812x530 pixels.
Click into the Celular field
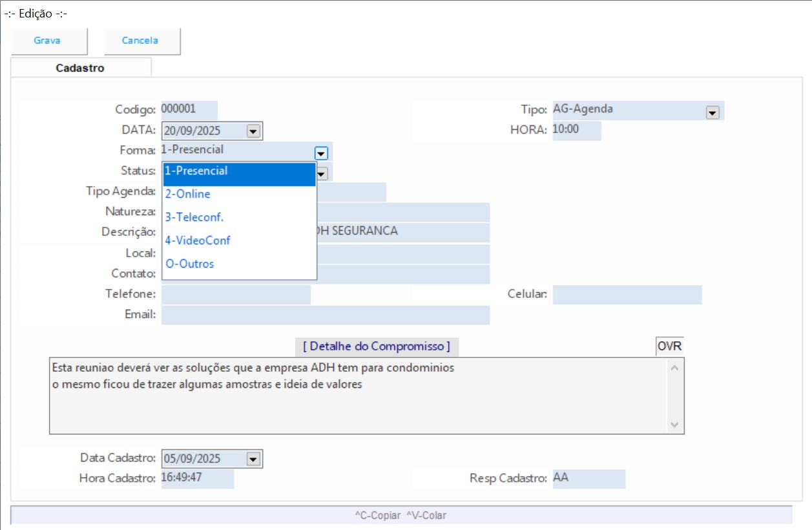point(627,295)
